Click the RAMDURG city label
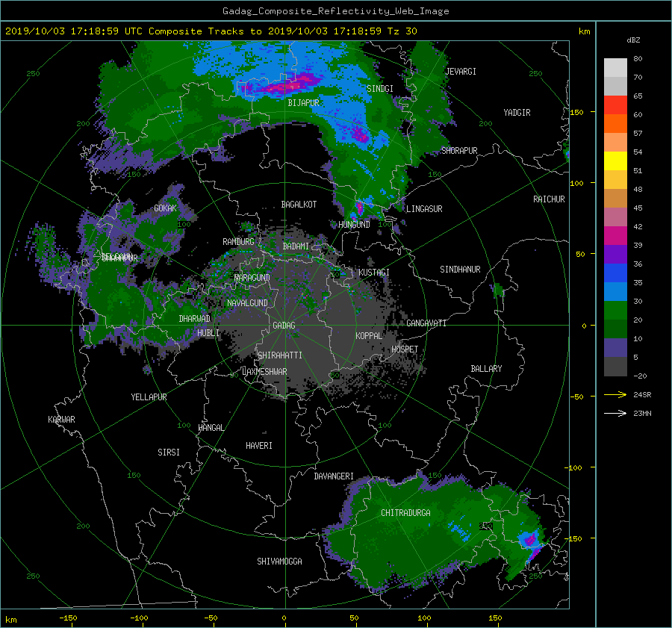The width and height of the screenshot is (672, 628). 238,242
